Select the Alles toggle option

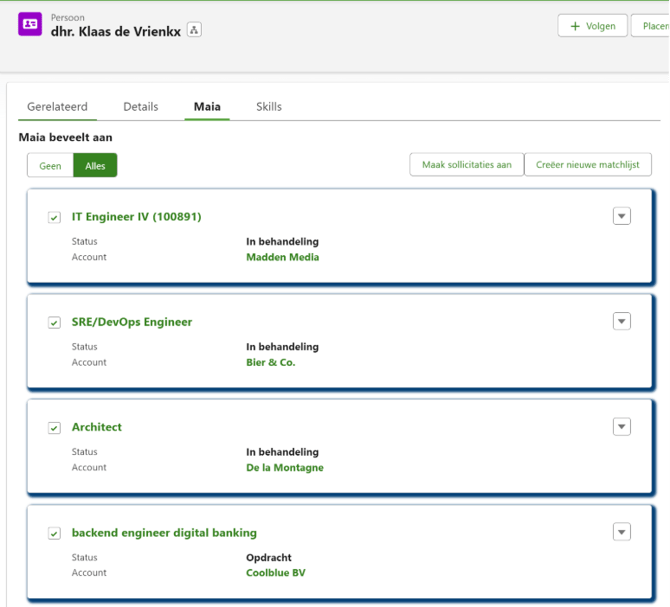95,166
